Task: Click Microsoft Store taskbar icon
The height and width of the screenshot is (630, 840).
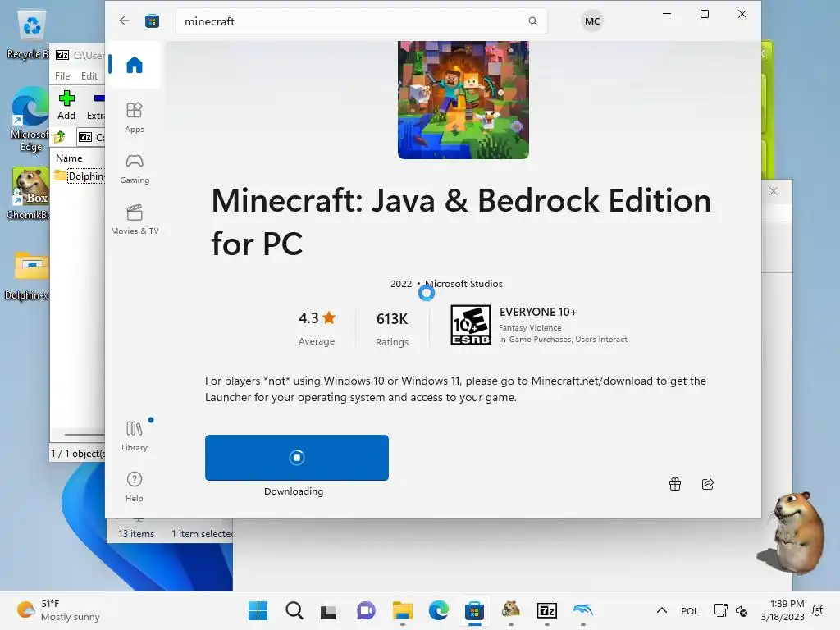Action: pyautogui.click(x=474, y=610)
